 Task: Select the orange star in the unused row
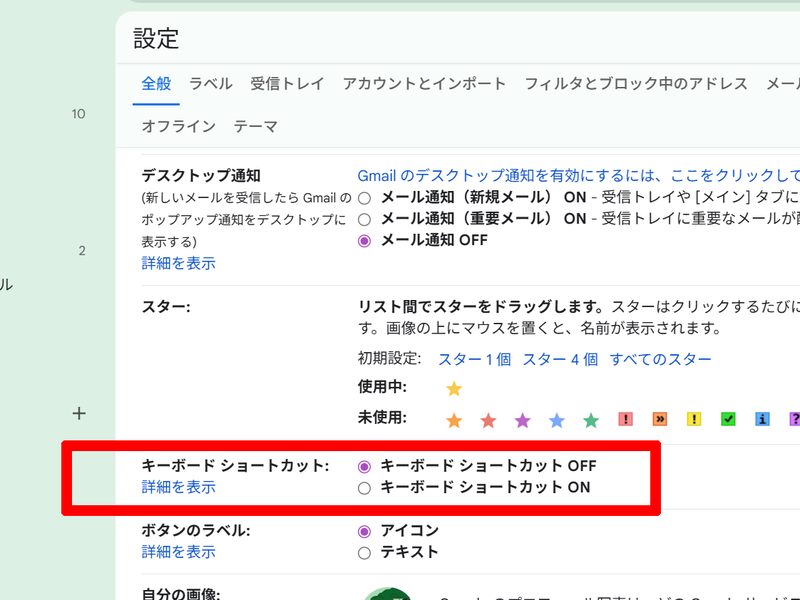(x=453, y=420)
